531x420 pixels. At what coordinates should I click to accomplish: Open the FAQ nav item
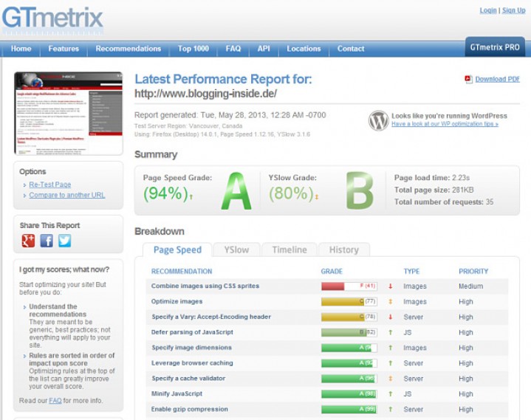(233, 49)
